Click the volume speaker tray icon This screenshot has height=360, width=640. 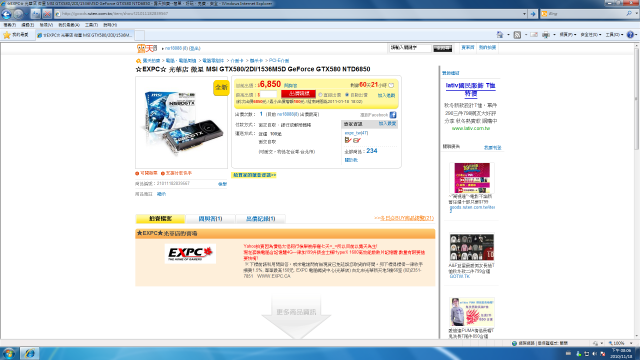(x=594, y=353)
